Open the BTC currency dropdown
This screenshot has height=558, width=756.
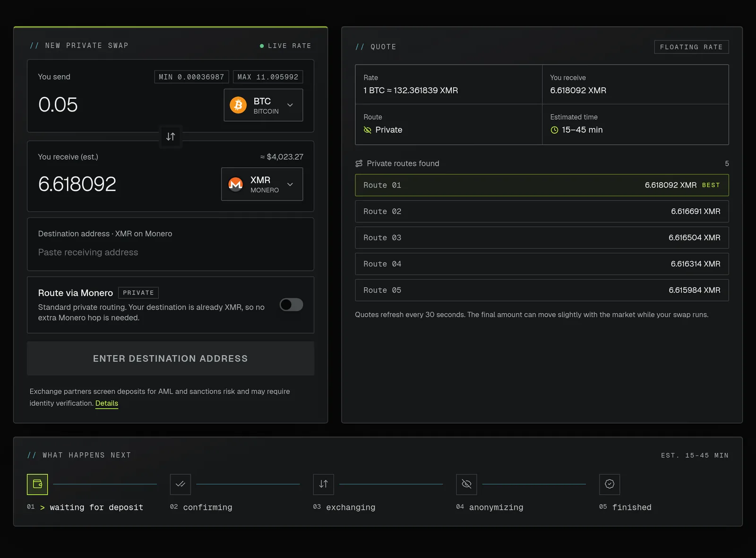coord(263,105)
